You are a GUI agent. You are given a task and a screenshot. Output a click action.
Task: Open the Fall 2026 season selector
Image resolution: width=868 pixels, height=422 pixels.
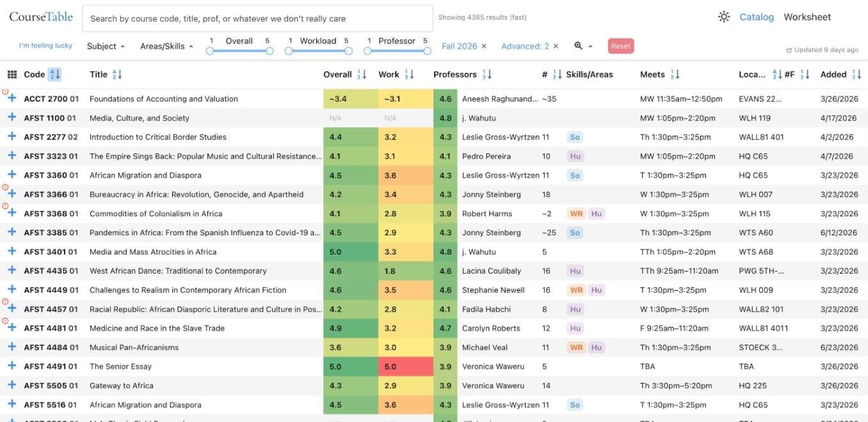(x=460, y=46)
